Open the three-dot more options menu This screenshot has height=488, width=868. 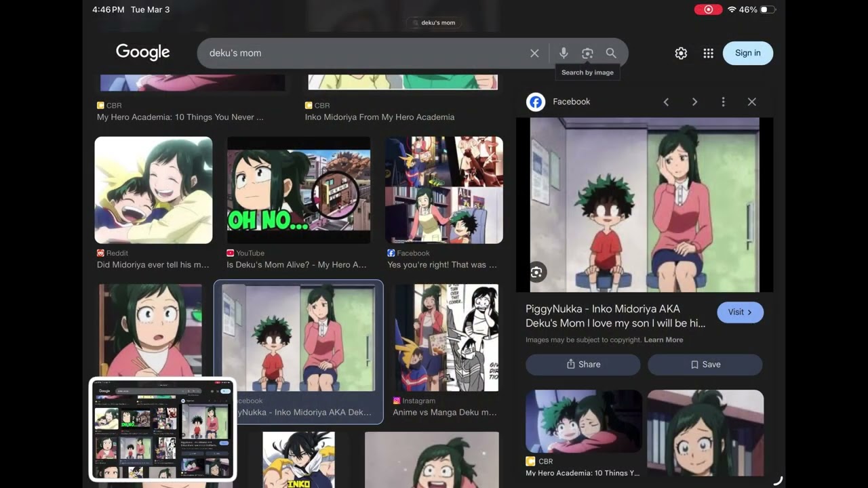(723, 102)
